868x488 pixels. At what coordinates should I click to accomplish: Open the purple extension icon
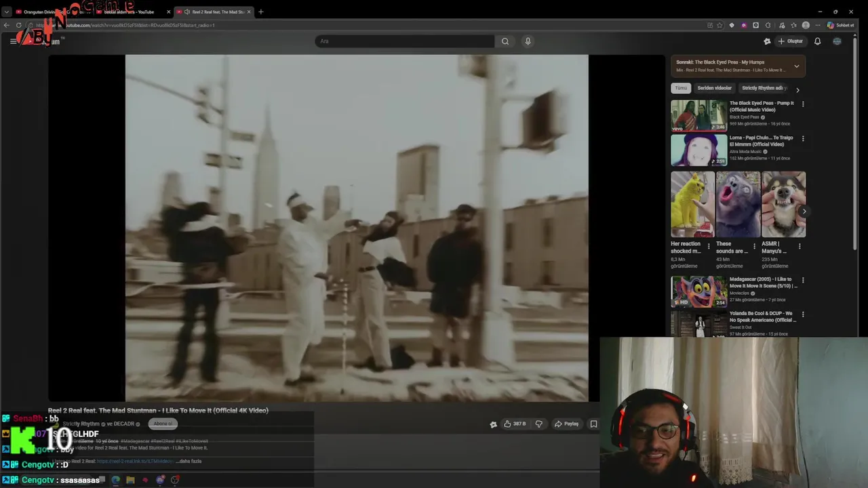(x=744, y=25)
